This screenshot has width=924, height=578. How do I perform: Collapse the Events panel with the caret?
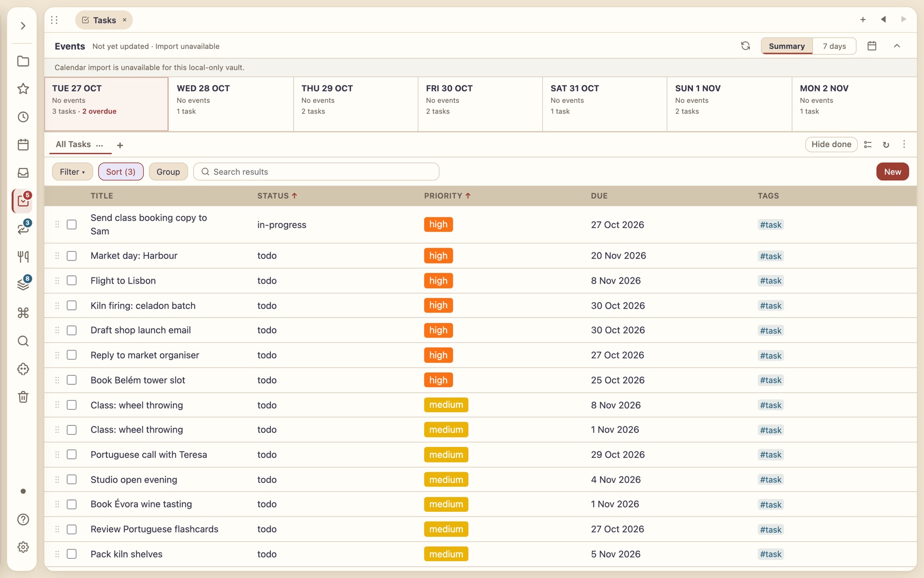point(897,46)
